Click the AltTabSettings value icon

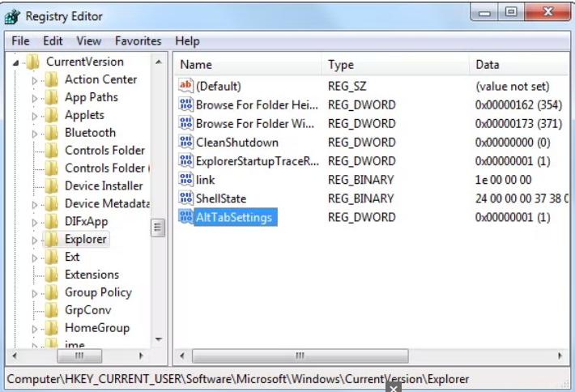tap(185, 216)
